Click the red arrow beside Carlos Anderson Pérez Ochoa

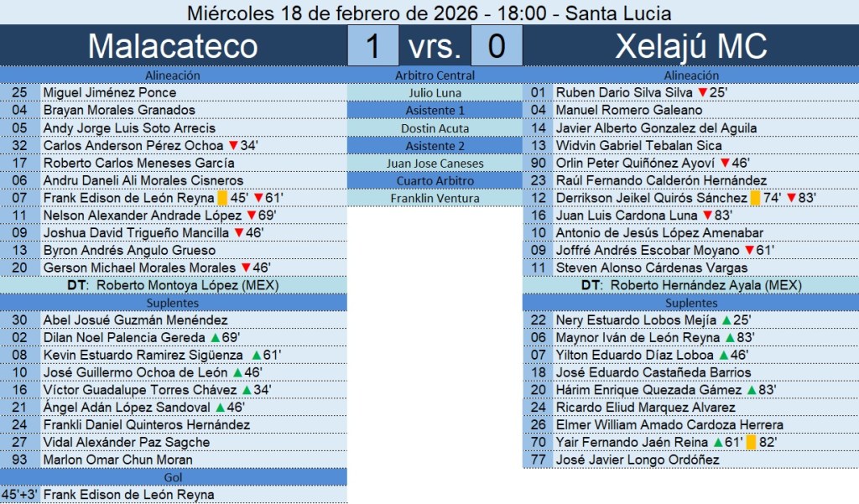pyautogui.click(x=233, y=146)
